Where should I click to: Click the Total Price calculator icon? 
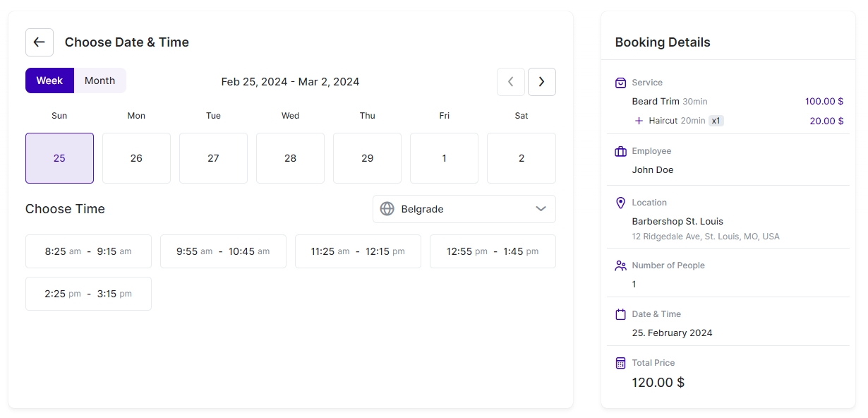(620, 363)
